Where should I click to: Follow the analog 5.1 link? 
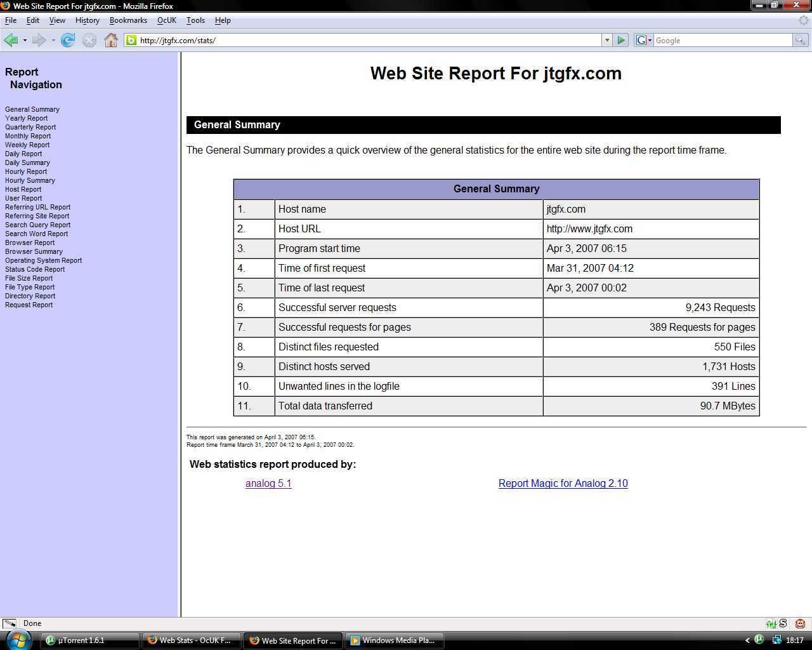(x=268, y=483)
